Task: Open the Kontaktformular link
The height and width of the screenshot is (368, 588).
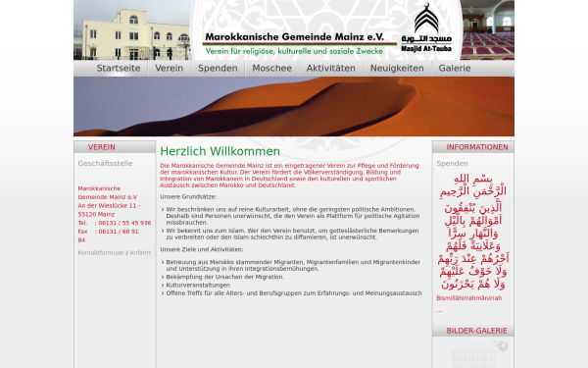Action: pyautogui.click(x=101, y=253)
